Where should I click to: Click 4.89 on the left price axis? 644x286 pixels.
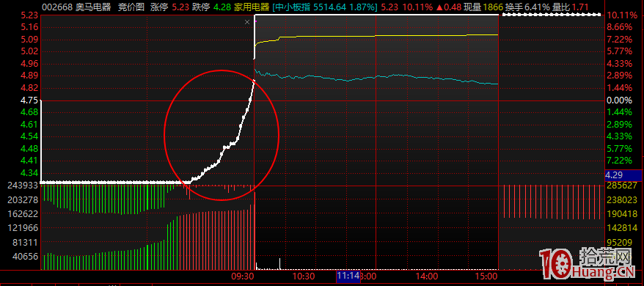tap(29, 76)
